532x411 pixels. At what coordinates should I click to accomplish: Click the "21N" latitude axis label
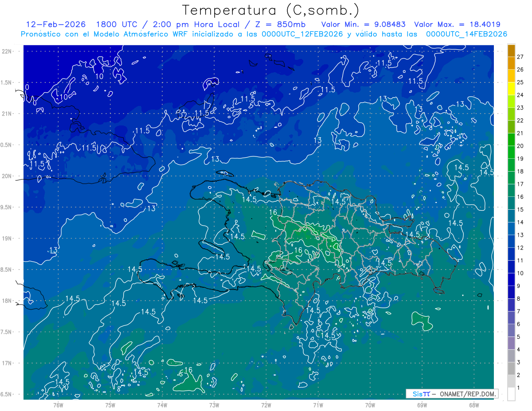click(7, 114)
